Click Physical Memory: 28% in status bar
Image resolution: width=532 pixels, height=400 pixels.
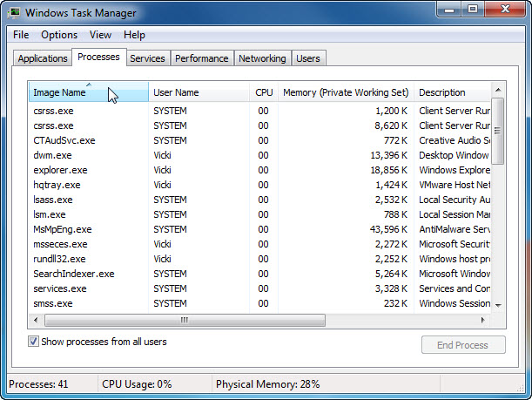coord(267,384)
